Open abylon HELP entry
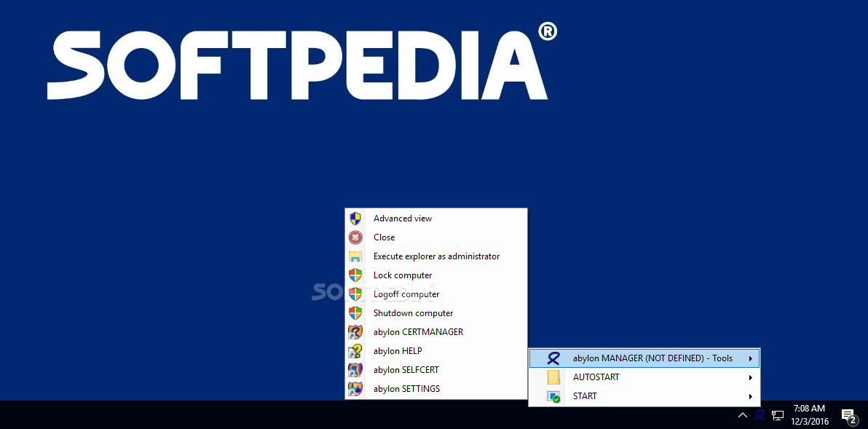This screenshot has width=868, height=429. pyautogui.click(x=435, y=351)
